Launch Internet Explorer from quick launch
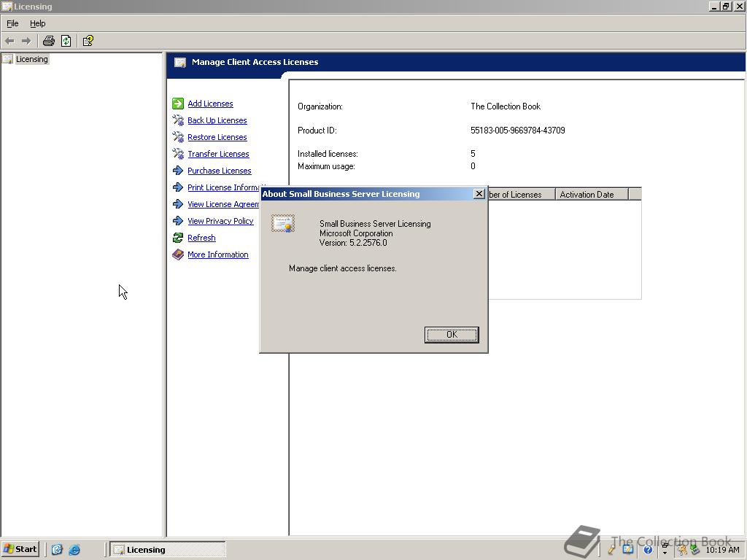 tap(74, 550)
